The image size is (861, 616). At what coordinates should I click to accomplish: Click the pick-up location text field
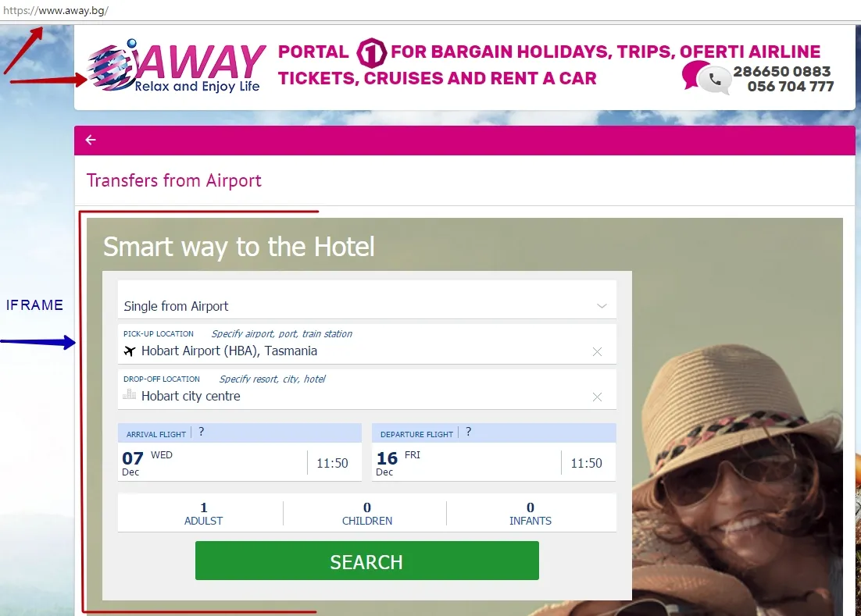[366, 344]
